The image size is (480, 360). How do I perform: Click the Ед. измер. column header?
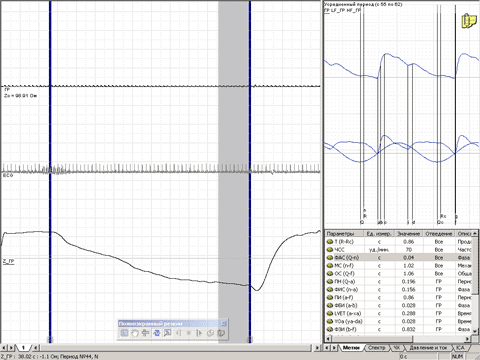[x=379, y=234]
